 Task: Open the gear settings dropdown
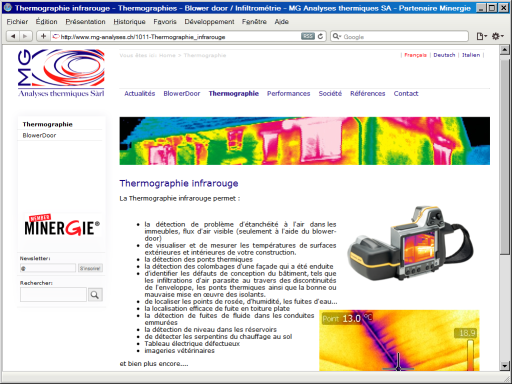pyautogui.click(x=498, y=36)
